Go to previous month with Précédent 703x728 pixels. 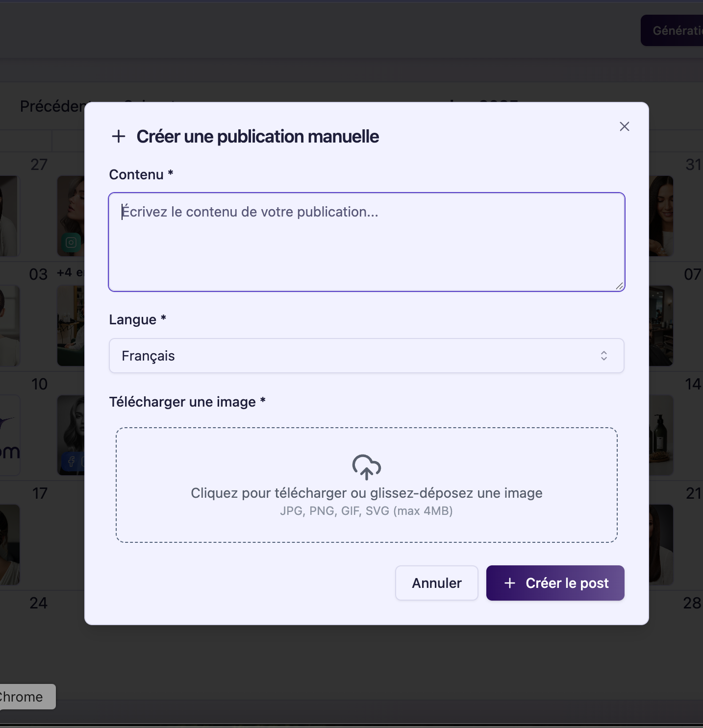coord(51,106)
